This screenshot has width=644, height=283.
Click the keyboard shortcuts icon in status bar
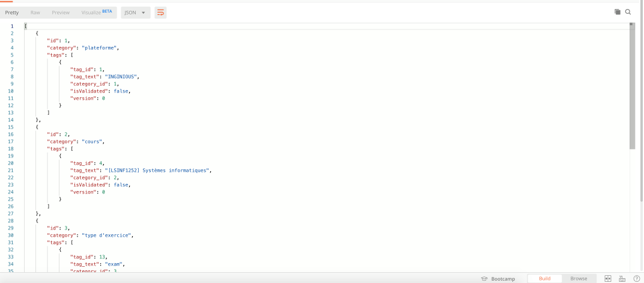click(x=622, y=278)
